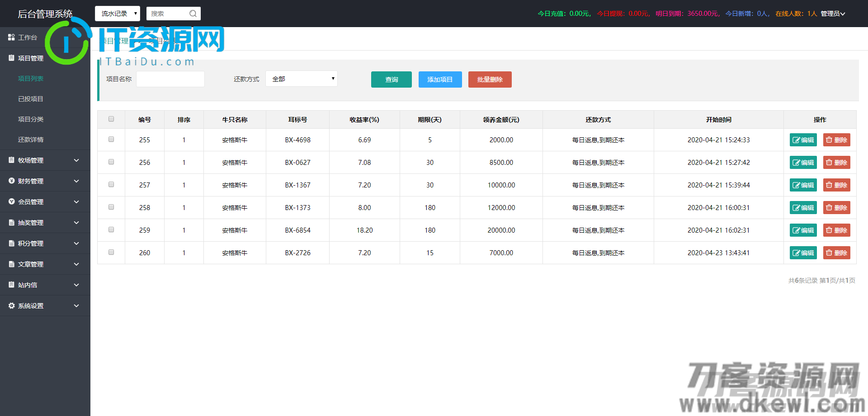The height and width of the screenshot is (416, 868).
Task: Click ear tag cell BX-6854
Action: click(298, 230)
